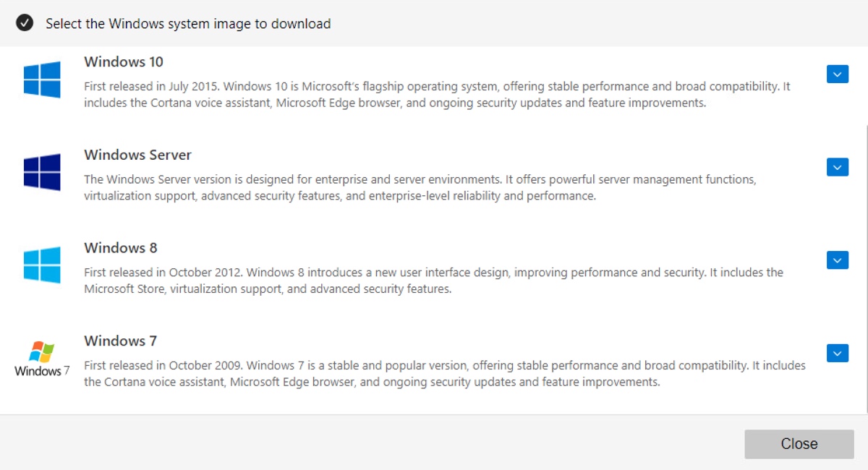The image size is (868, 470).
Task: Click the Close button
Action: pyautogui.click(x=799, y=443)
